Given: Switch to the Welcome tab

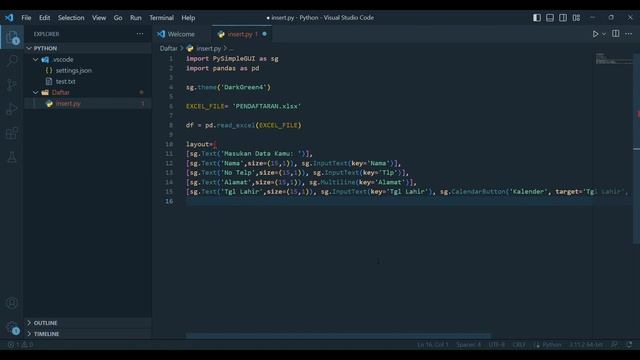Looking at the screenshot, I should click(181, 34).
